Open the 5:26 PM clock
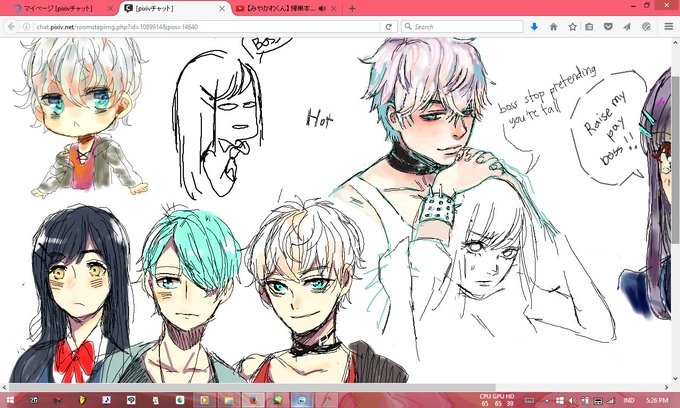Screen dimensions: 680x408 657,400
